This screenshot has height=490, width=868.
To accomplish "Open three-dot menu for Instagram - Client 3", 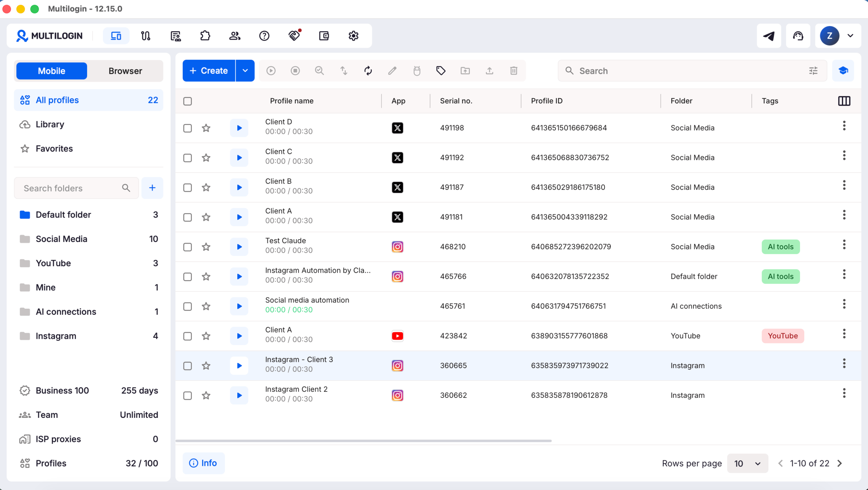I will 844,364.
